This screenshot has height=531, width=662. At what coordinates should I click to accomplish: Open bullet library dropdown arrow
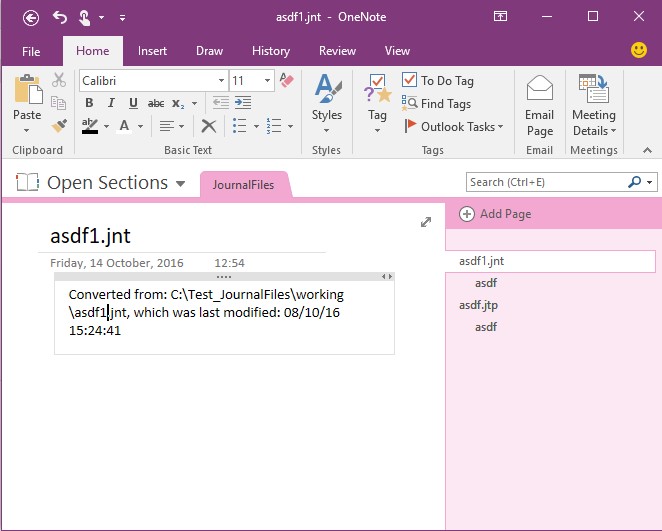point(256,126)
